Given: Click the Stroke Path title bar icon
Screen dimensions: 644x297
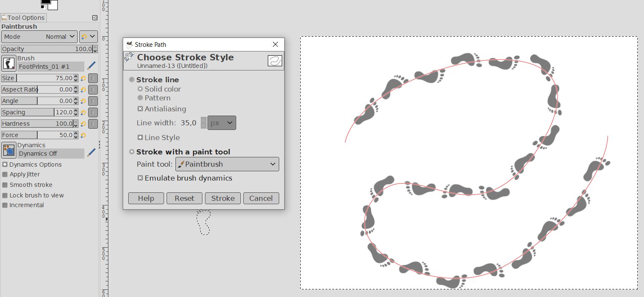Looking at the screenshot, I should click(x=129, y=44).
